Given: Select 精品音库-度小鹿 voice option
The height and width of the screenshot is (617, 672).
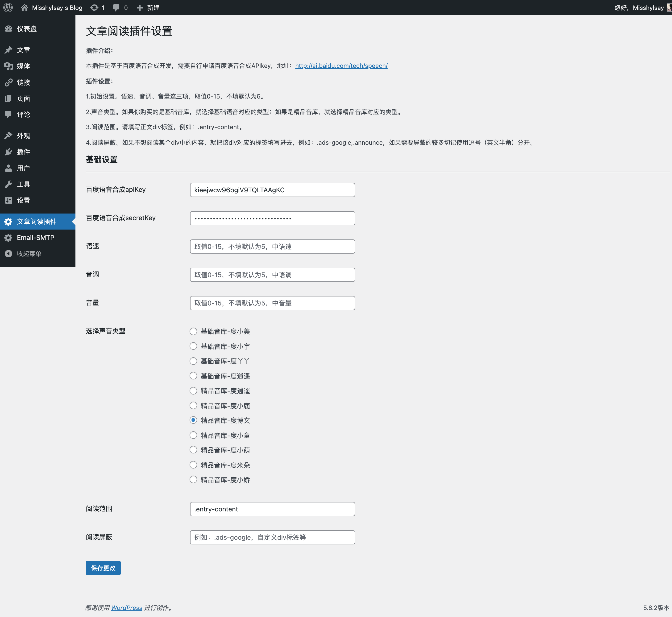Looking at the screenshot, I should pyautogui.click(x=193, y=405).
